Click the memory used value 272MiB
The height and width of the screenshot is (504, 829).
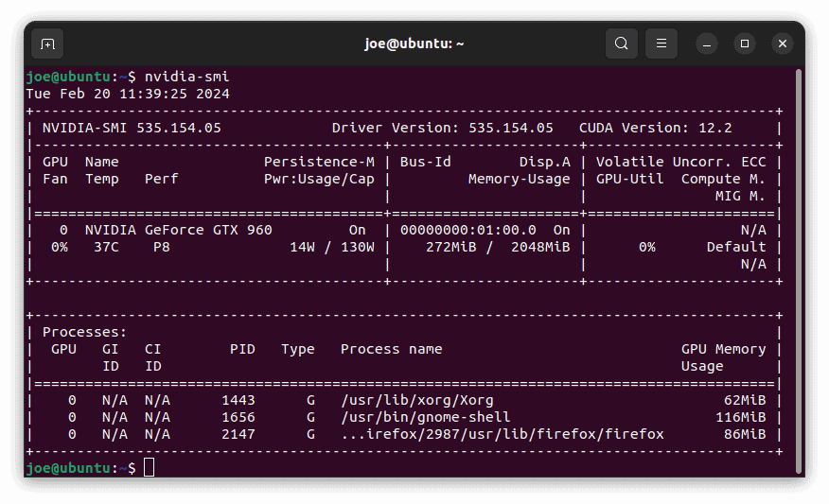pyautogui.click(x=451, y=247)
